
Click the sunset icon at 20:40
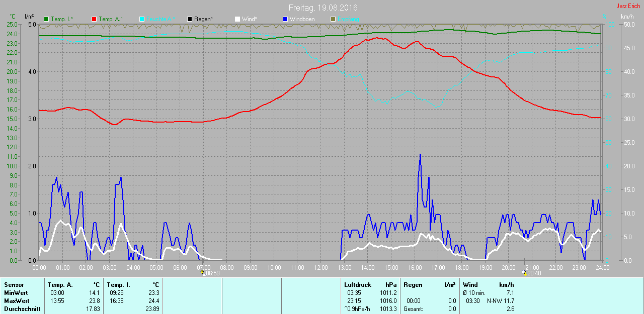525,273
